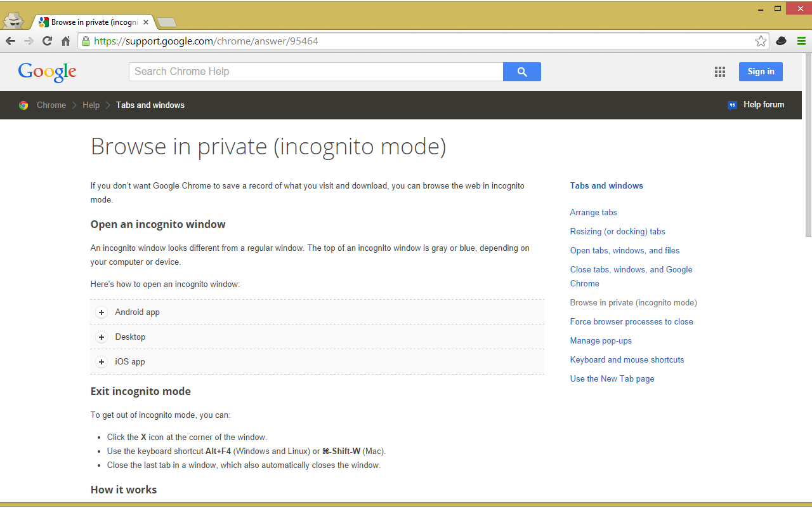The width and height of the screenshot is (812, 508).
Task: Expand the Android app section
Action: coord(317,312)
